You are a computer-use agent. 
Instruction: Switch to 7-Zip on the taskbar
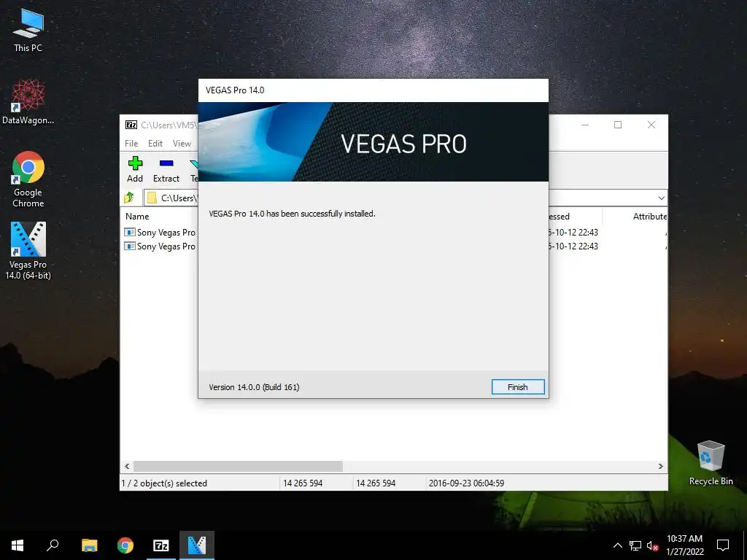pyautogui.click(x=161, y=545)
